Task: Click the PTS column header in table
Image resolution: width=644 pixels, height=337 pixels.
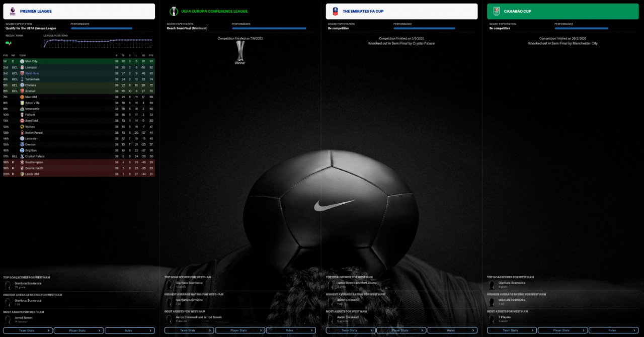Action: click(151, 55)
